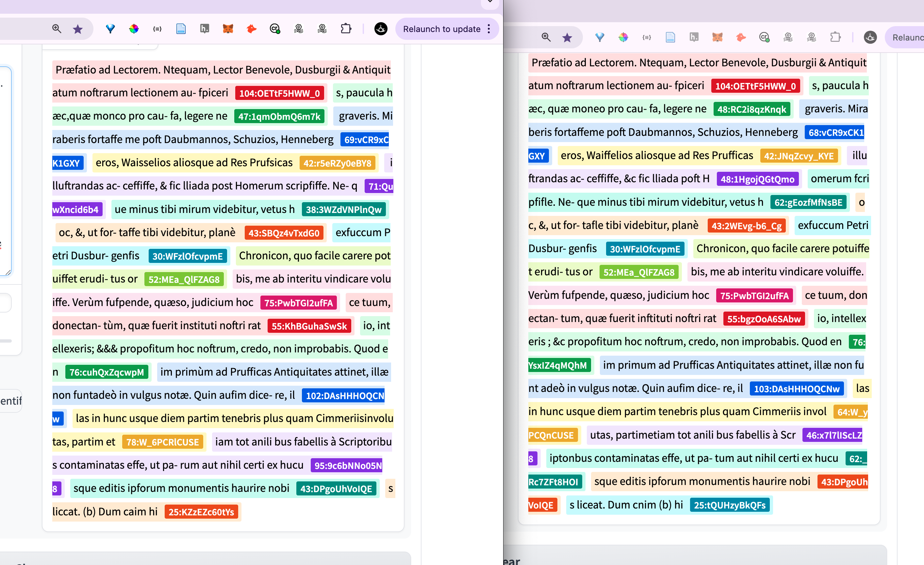Viewport: 924px width, 565px height.
Task: Click the '52:MEa_QlFZAG8' tag in left window
Action: [x=184, y=279]
